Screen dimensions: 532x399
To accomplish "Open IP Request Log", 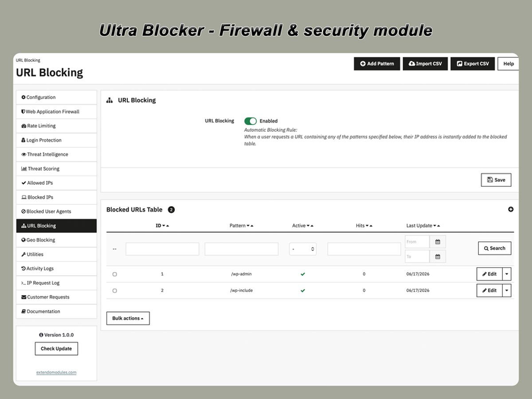I will 57,283.
